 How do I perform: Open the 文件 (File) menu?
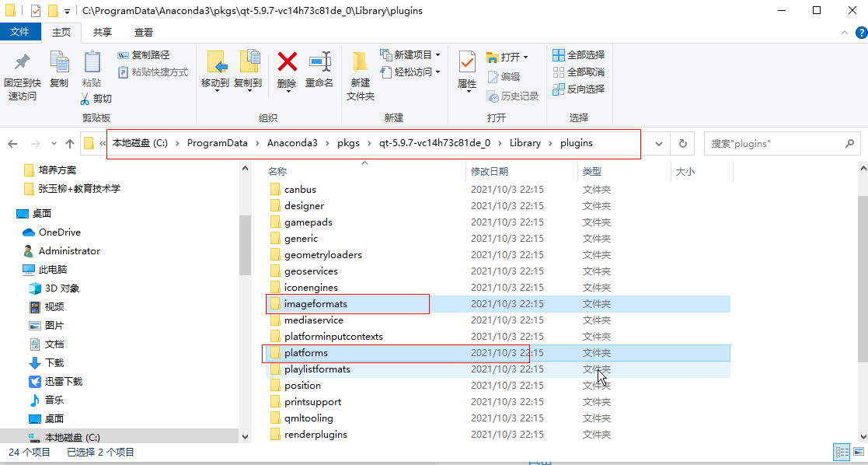tap(21, 31)
